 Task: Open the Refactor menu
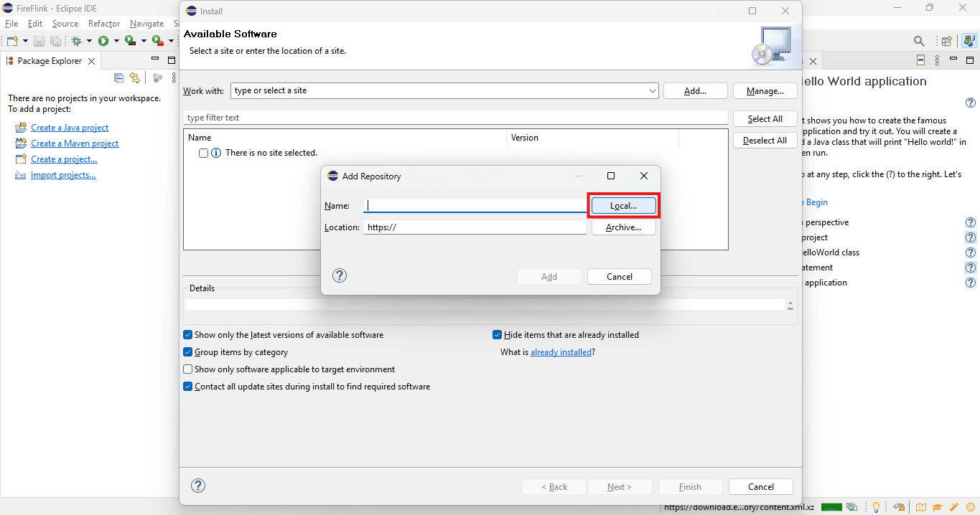point(104,24)
